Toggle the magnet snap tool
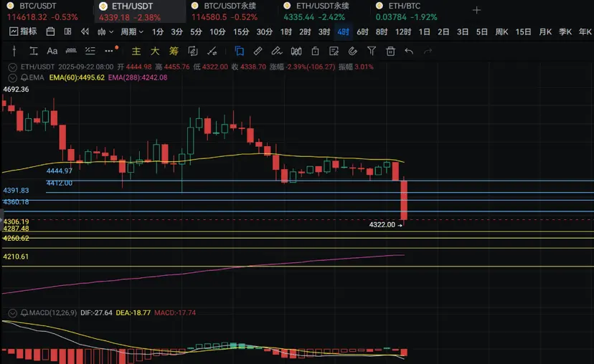The height and width of the screenshot is (364, 594). point(353,51)
